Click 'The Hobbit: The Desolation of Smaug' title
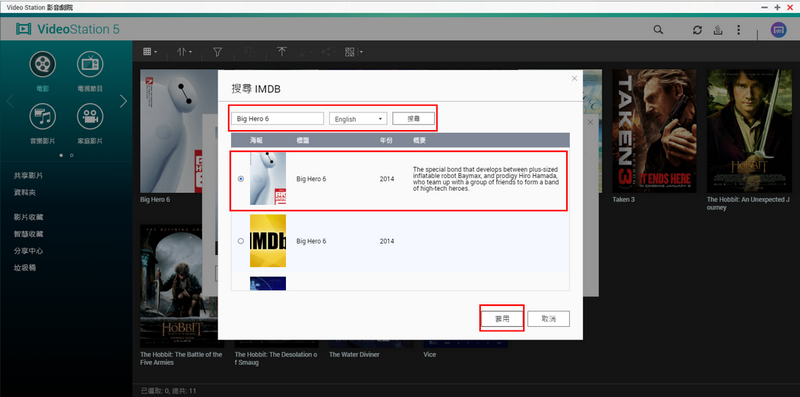The height and width of the screenshot is (397, 800). coord(276,358)
